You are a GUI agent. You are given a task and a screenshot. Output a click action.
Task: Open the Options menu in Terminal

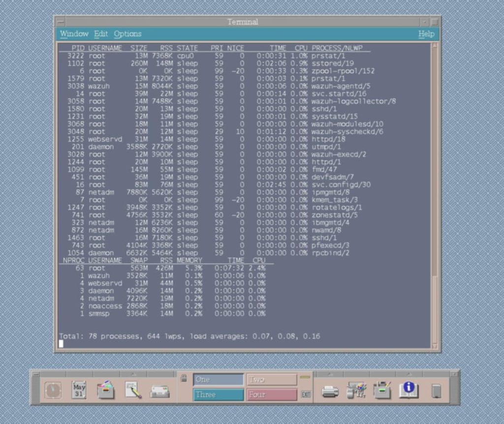127,34
